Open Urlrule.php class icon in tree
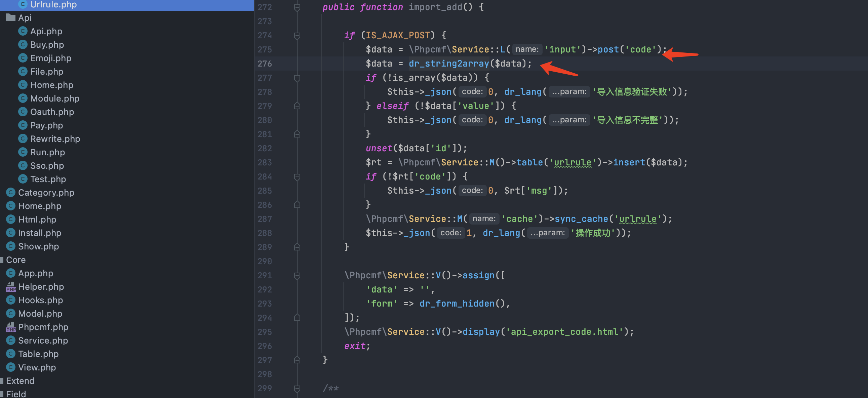 [x=23, y=4]
